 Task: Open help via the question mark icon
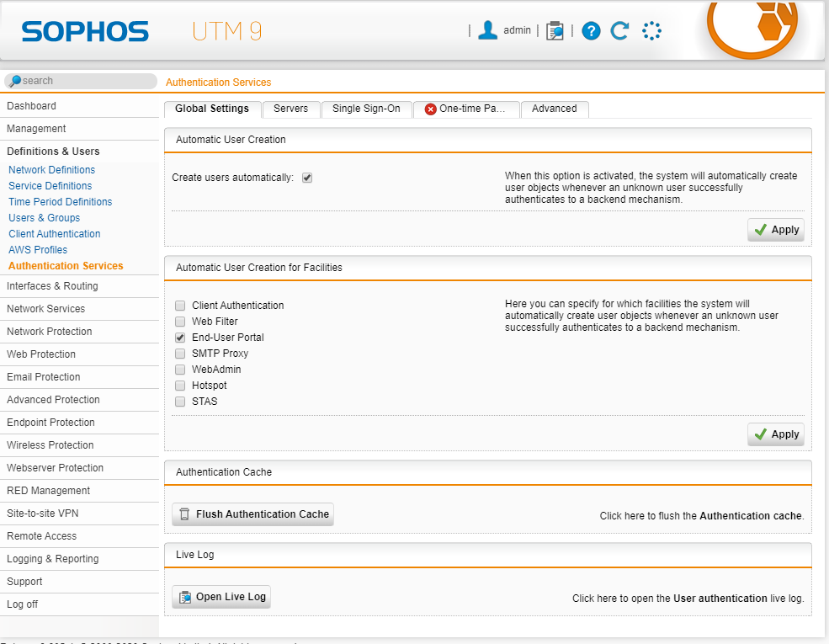pos(591,31)
